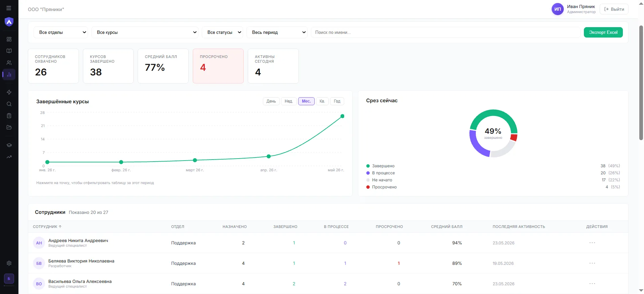Select the 'День' chart period toggle
Screen dimensions: 644x294
click(271, 101)
